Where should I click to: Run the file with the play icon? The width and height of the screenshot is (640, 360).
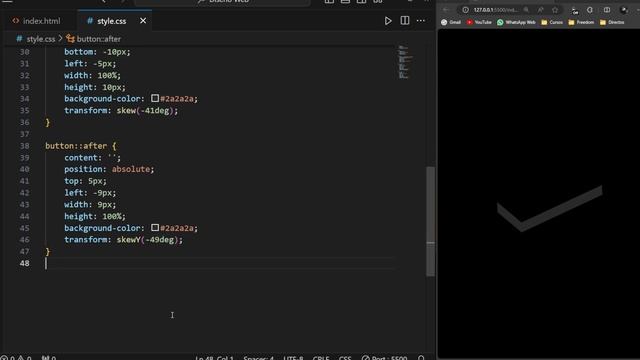coord(388,21)
